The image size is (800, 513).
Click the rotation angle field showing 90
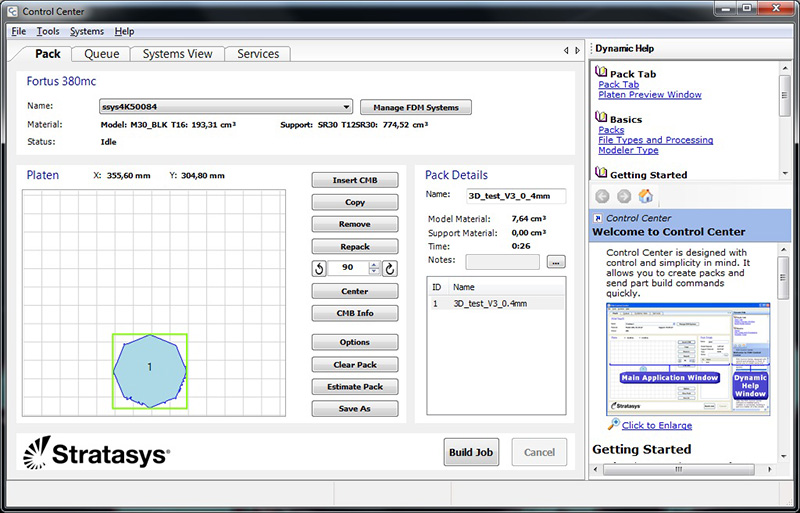coord(348,268)
